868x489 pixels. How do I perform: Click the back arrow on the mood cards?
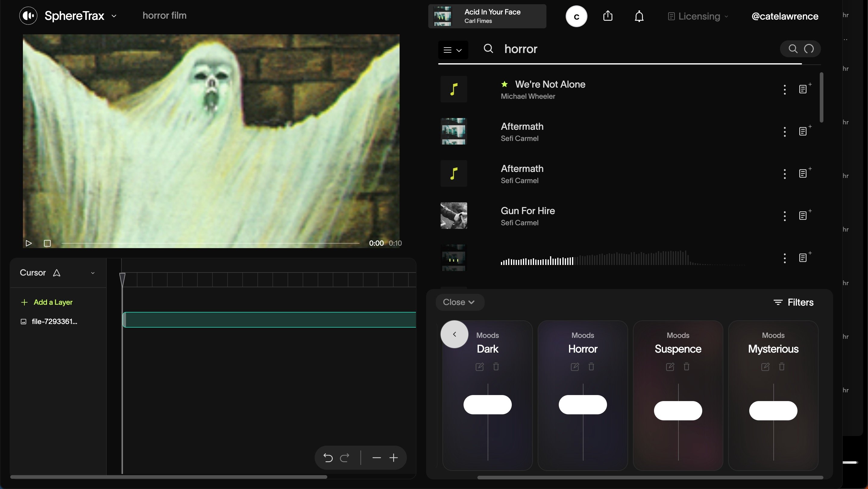pos(454,334)
